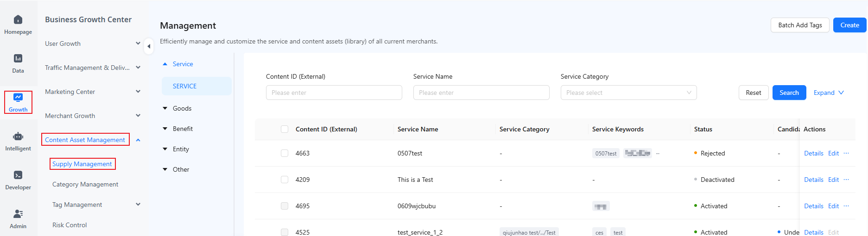Click the blue Create button
This screenshot has width=868, height=236.
(849, 25)
